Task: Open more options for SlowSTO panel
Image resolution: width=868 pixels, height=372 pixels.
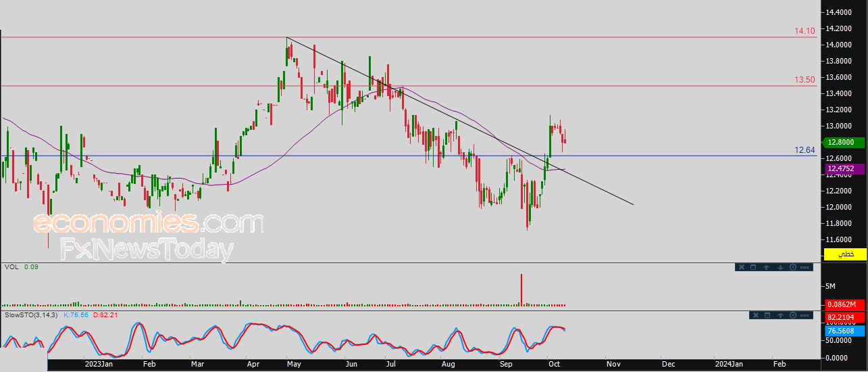Action: (x=805, y=315)
